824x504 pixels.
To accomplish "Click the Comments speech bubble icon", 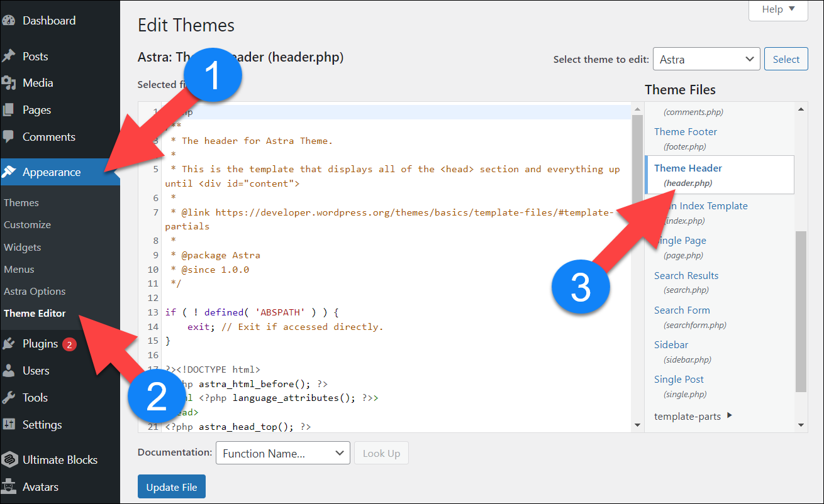I will [8, 137].
